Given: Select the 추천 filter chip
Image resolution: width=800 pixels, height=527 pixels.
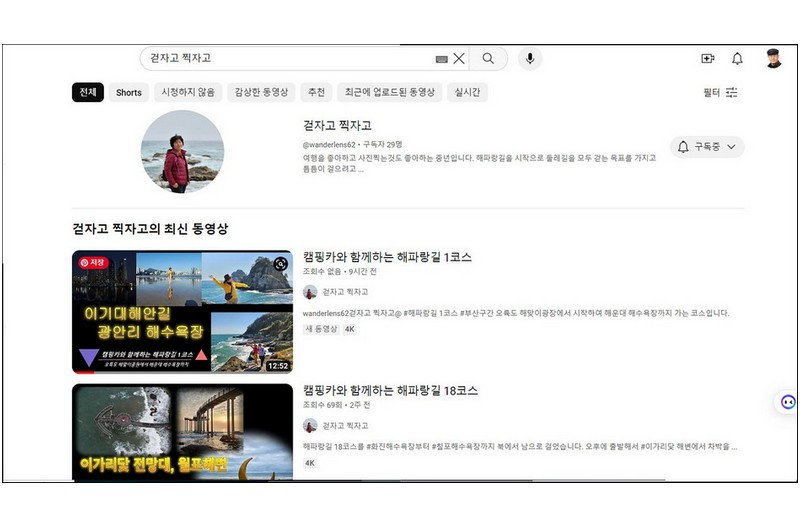Looking at the screenshot, I should pos(316,92).
